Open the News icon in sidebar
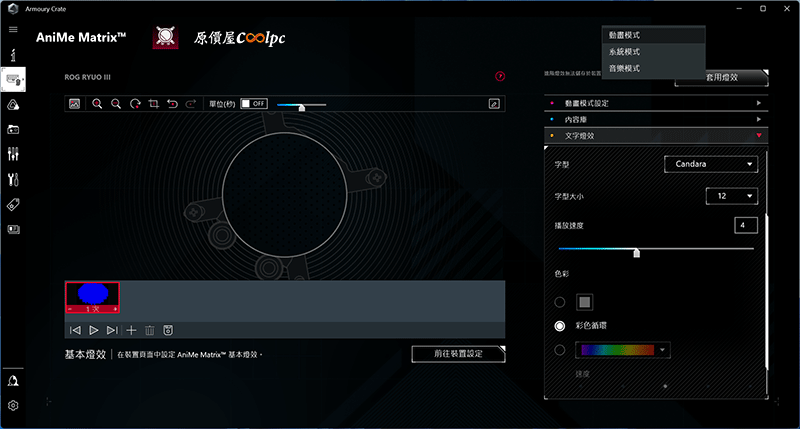800x429 pixels. (x=13, y=230)
